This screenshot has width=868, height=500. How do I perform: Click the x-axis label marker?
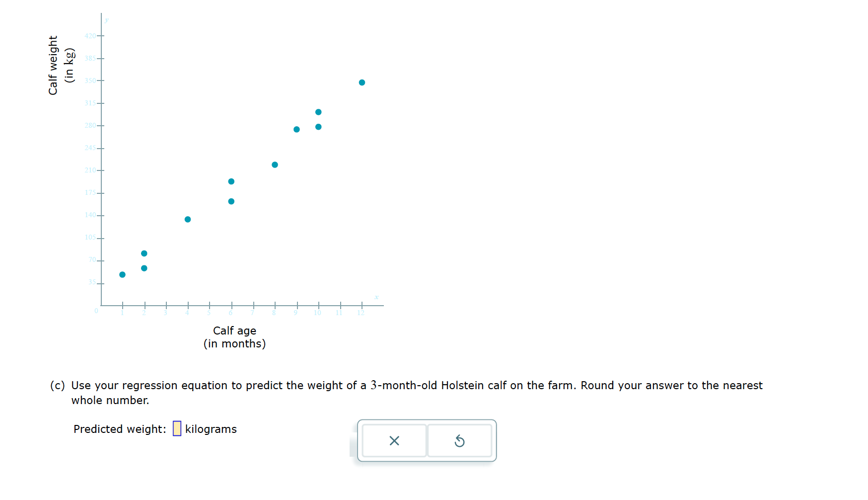tap(376, 297)
